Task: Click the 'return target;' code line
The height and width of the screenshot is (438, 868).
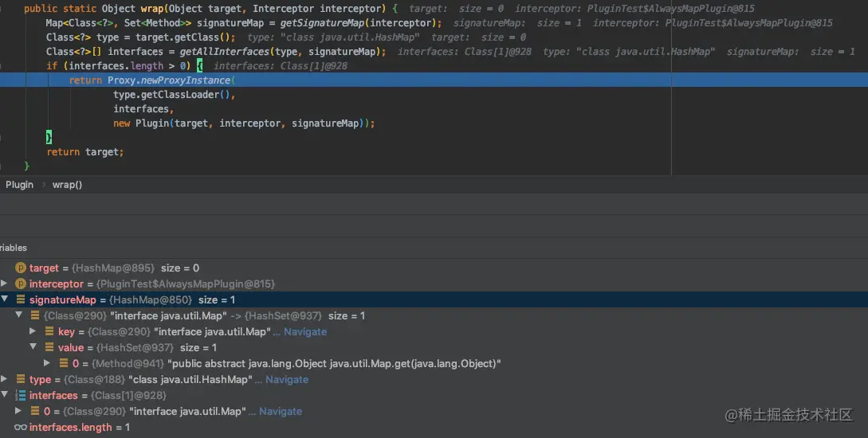Action: pyautogui.click(x=85, y=152)
